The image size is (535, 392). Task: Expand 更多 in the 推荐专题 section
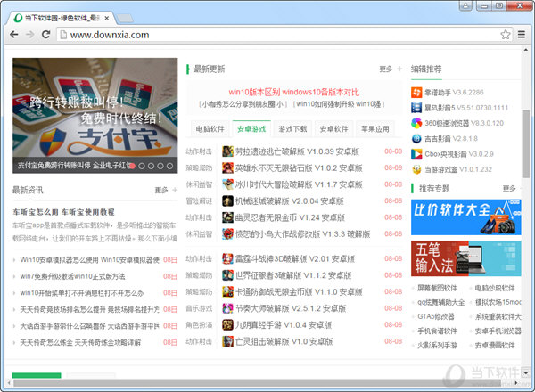[509, 188]
